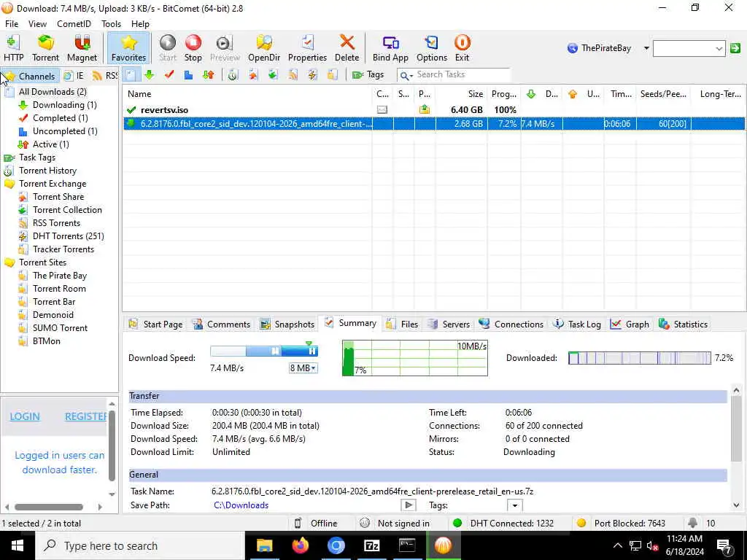
Task: Click the Windows Start button
Action: click(18, 545)
